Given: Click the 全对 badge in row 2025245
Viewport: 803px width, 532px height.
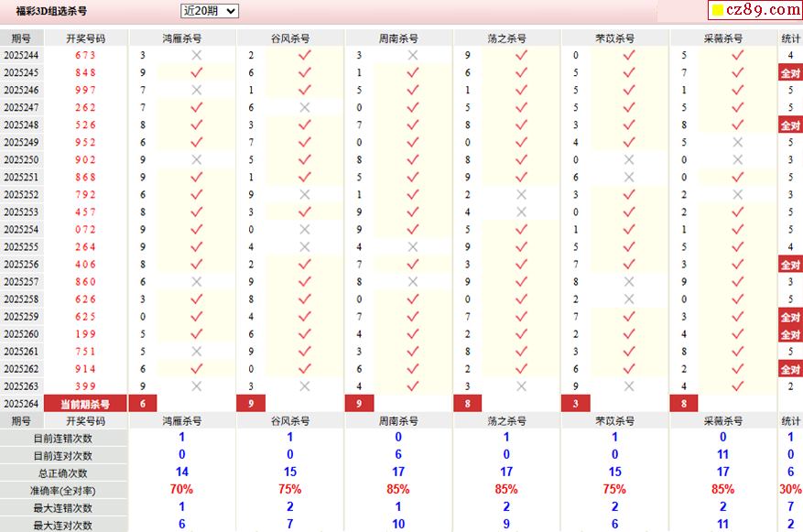Looking at the screenshot, I should click(x=790, y=72).
